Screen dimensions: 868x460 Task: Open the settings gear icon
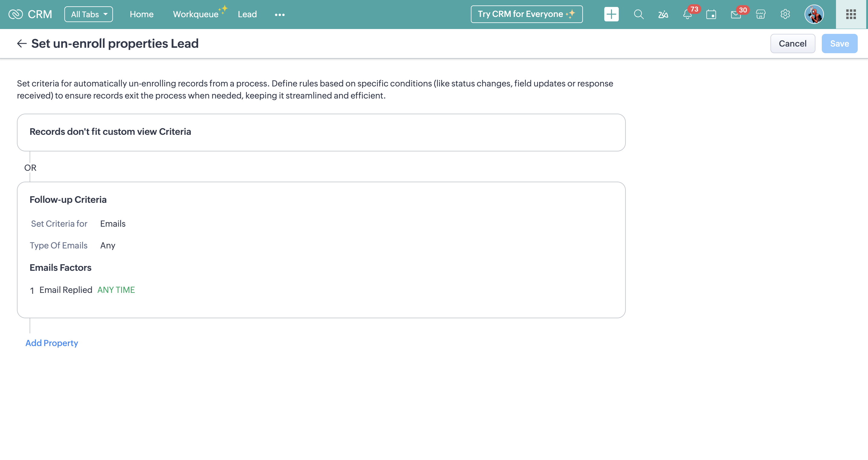tap(785, 14)
